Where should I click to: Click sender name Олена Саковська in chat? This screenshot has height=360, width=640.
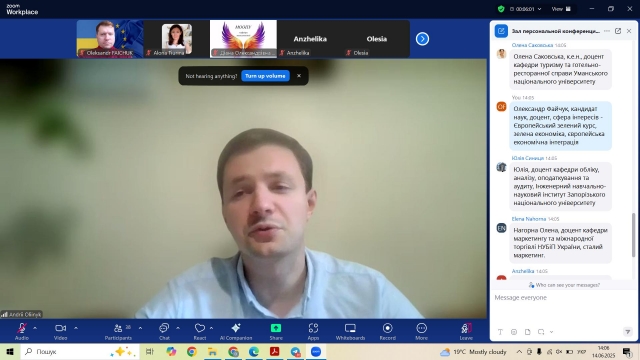[x=532, y=45]
